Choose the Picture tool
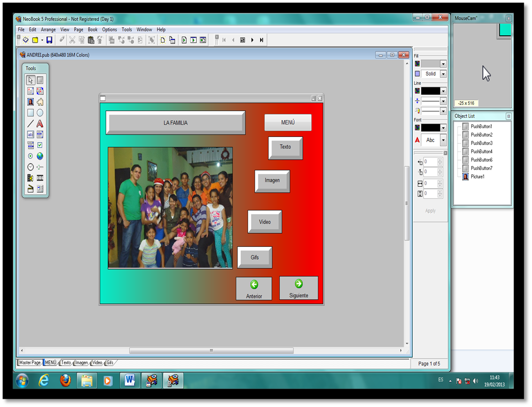The width and height of the screenshot is (532, 407). 30,102
